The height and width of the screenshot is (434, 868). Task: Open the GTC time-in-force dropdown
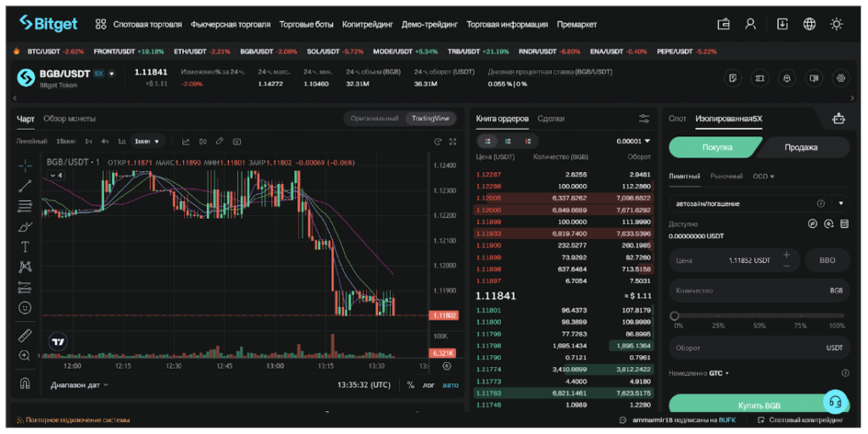tap(719, 373)
